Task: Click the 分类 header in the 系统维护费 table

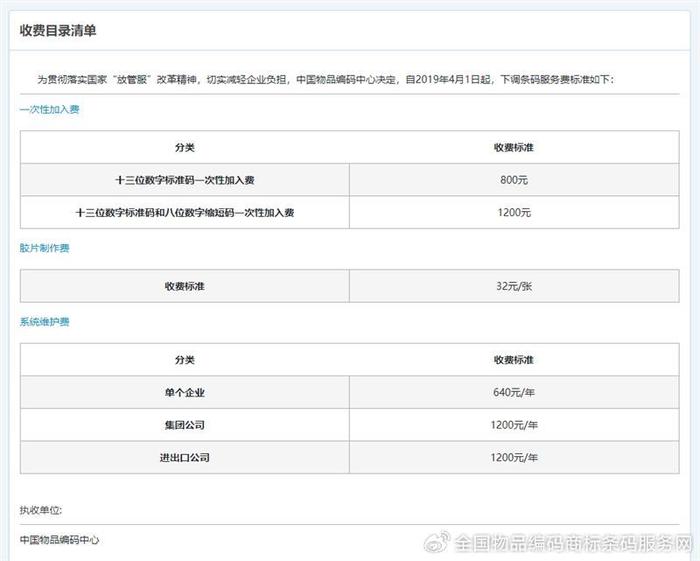Action: (185, 360)
